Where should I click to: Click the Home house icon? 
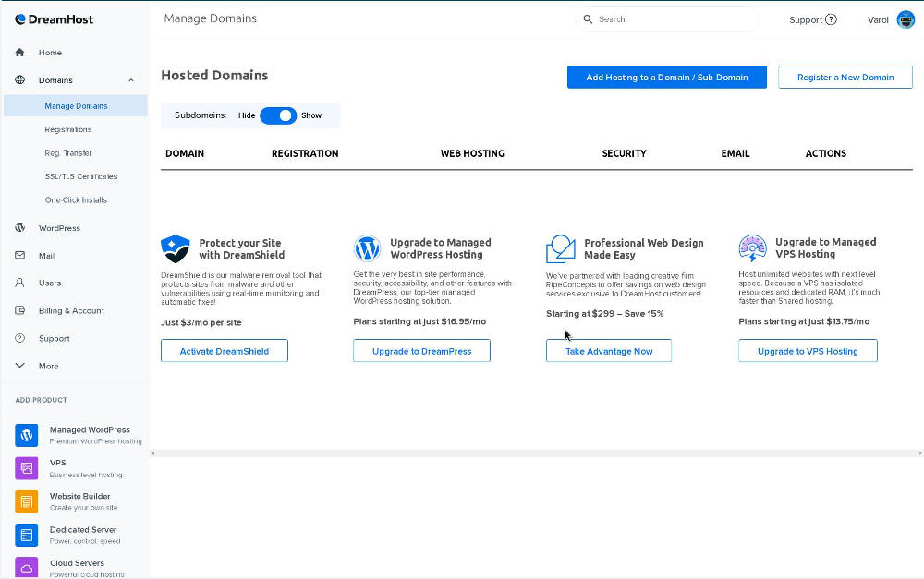click(x=19, y=53)
